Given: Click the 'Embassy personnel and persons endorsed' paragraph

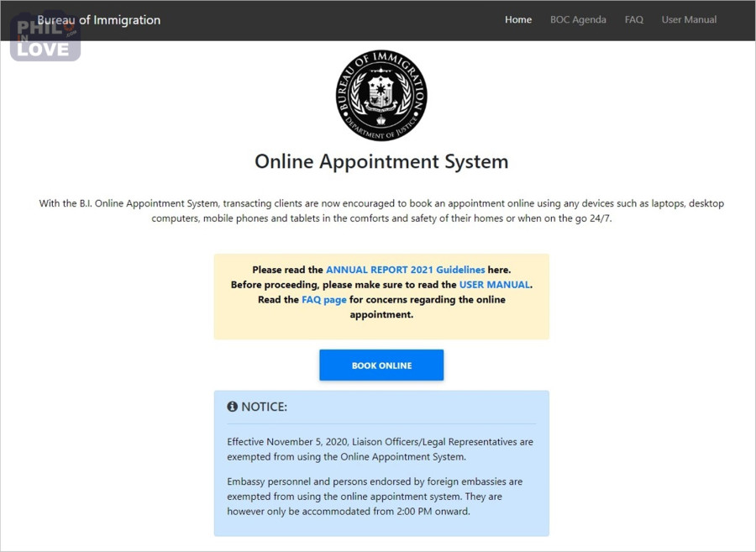Looking at the screenshot, I should [x=375, y=496].
